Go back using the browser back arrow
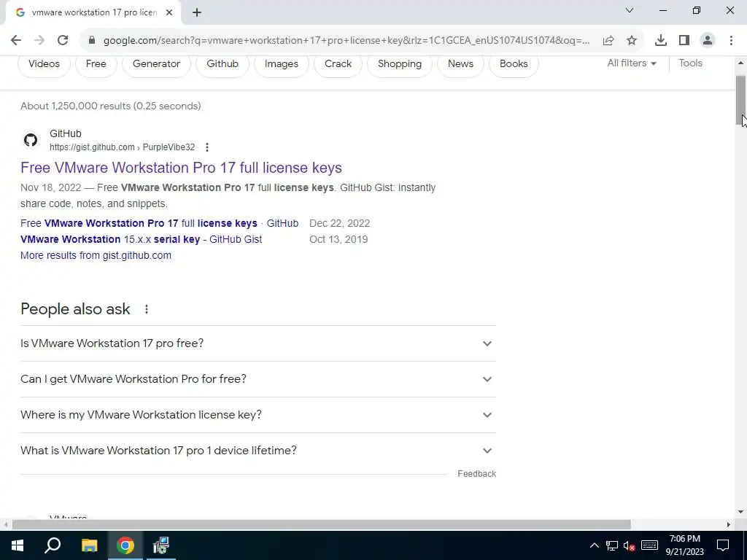747x560 pixels. coord(16,41)
